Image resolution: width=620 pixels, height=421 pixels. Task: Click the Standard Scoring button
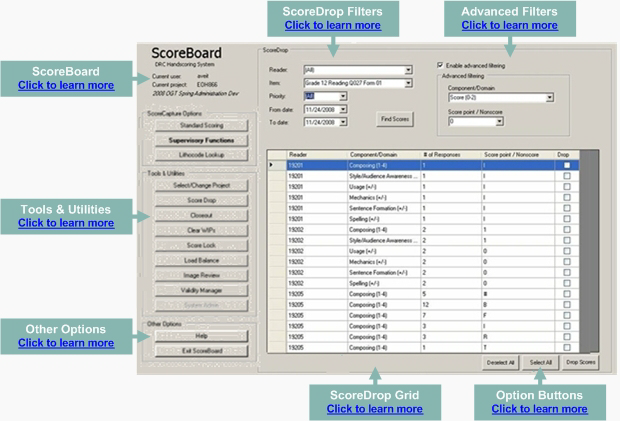point(195,125)
